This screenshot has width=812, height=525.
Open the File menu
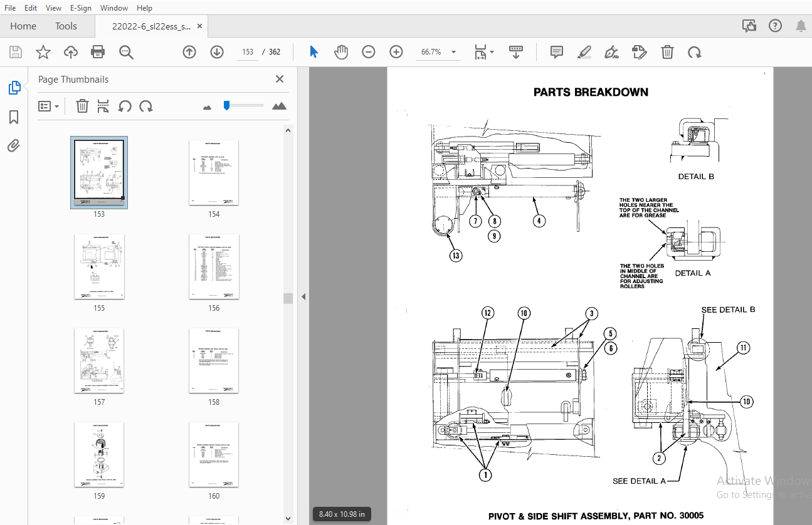pos(10,8)
